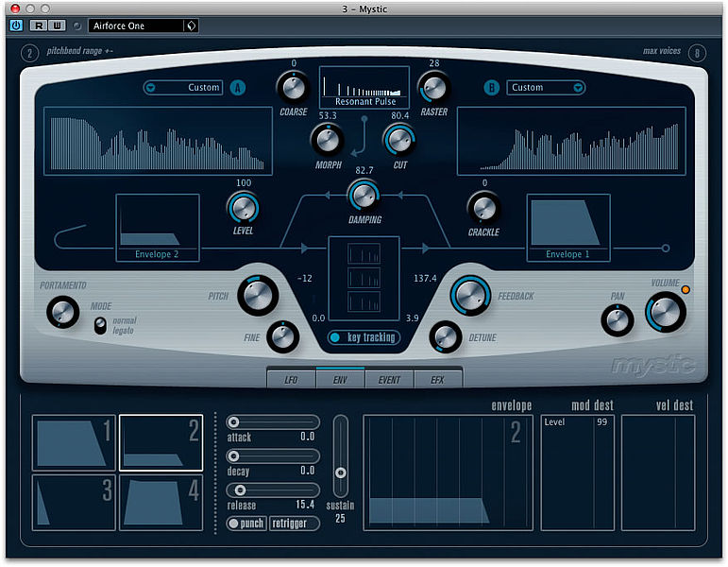This screenshot has height=567, width=728.
Task: Toggle key tracking button
Action: pos(364,337)
